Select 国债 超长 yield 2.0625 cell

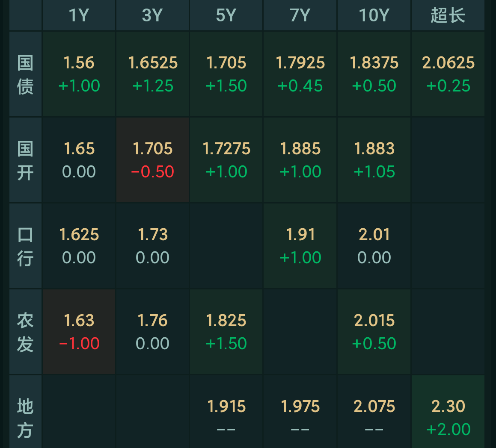[x=448, y=74]
